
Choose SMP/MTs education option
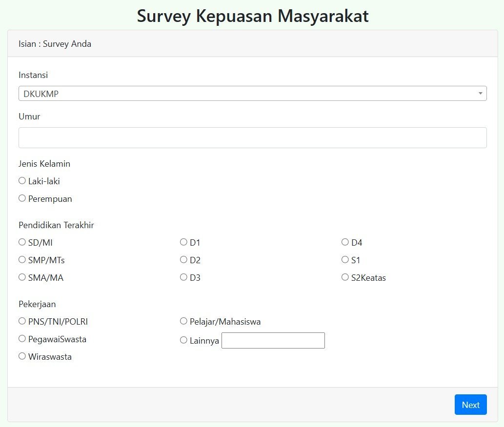click(22, 260)
